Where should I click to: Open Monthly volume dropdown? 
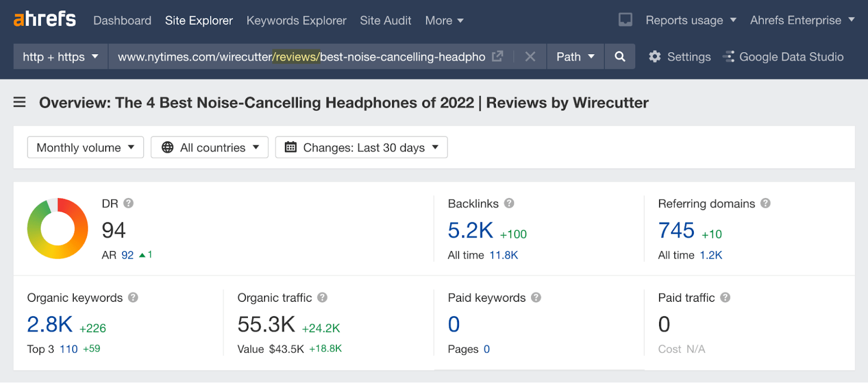tap(85, 148)
